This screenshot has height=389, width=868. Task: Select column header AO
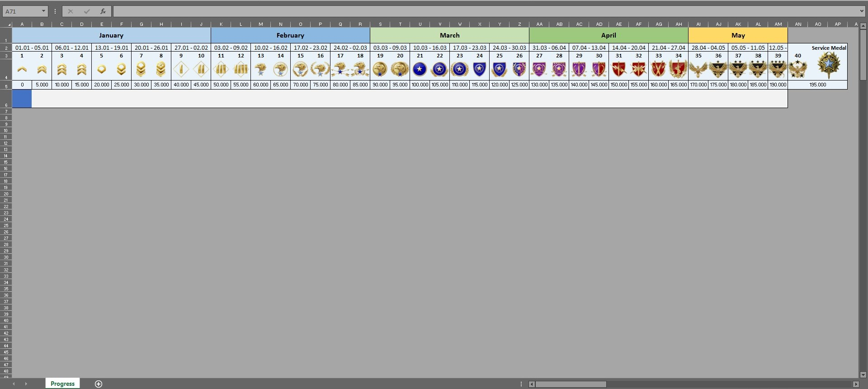pyautogui.click(x=818, y=24)
